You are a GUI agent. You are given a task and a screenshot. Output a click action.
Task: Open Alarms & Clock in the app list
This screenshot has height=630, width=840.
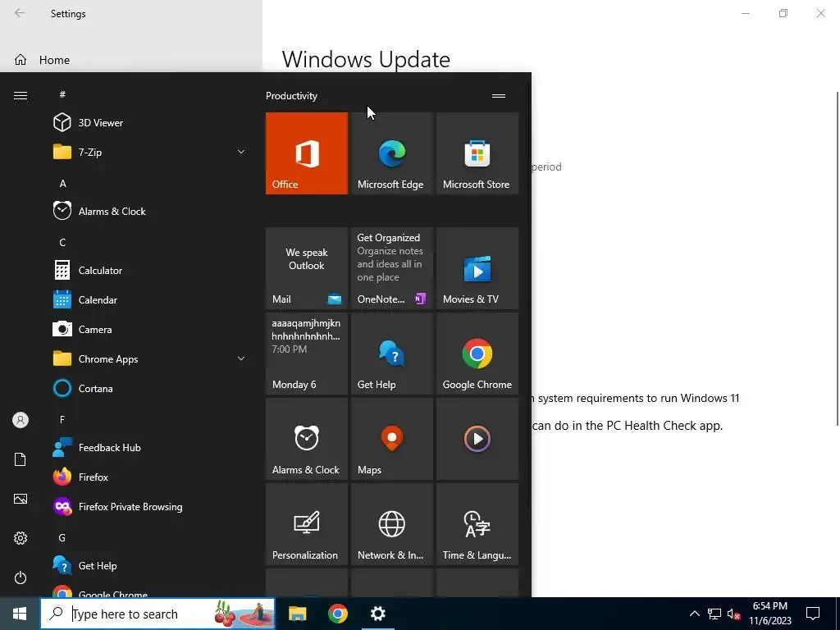pos(150,211)
